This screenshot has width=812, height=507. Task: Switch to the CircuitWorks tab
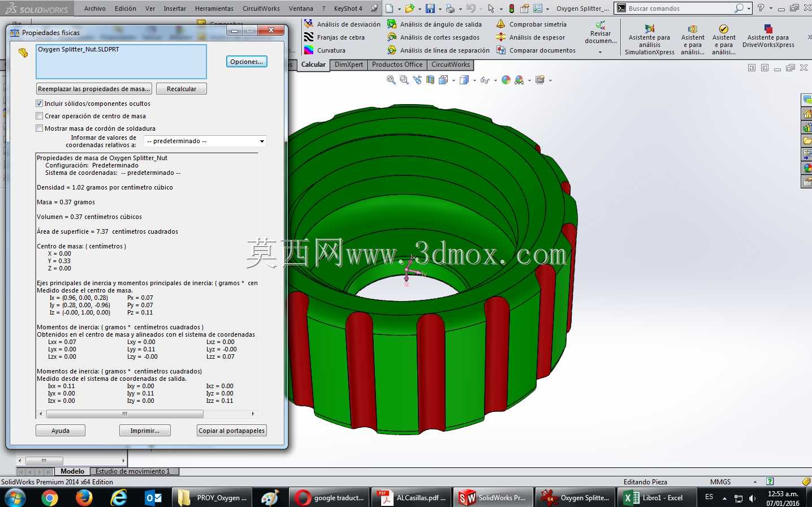tap(451, 65)
